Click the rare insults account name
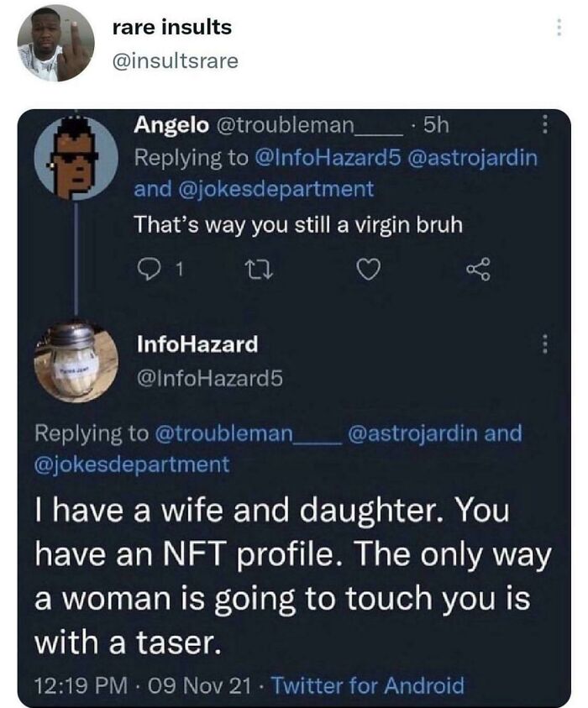This screenshot has width=588, height=708. (172, 28)
